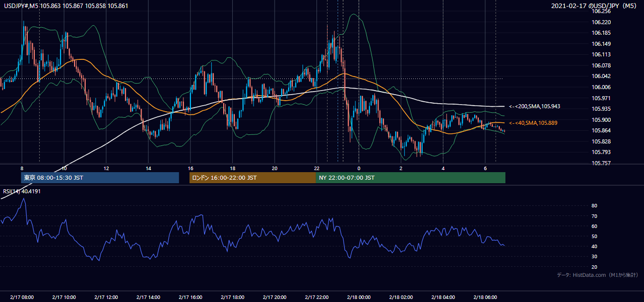Click the RSI 40 level label

594,246
